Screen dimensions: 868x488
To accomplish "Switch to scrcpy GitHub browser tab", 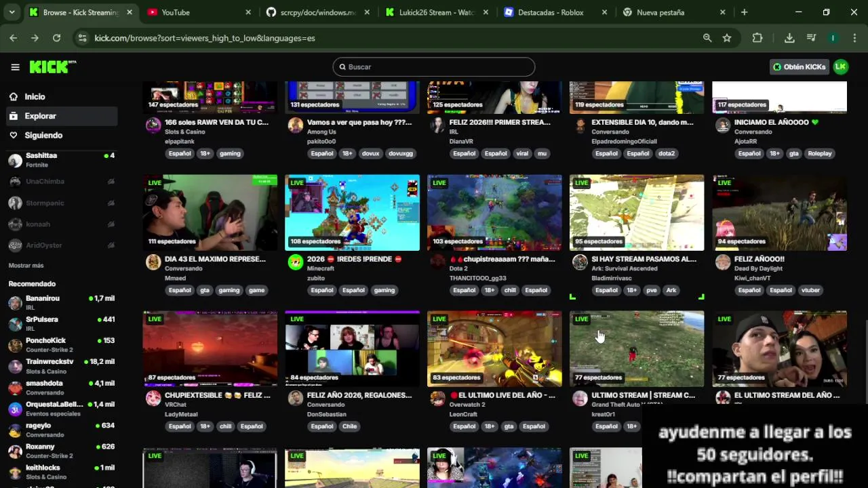I will (317, 12).
